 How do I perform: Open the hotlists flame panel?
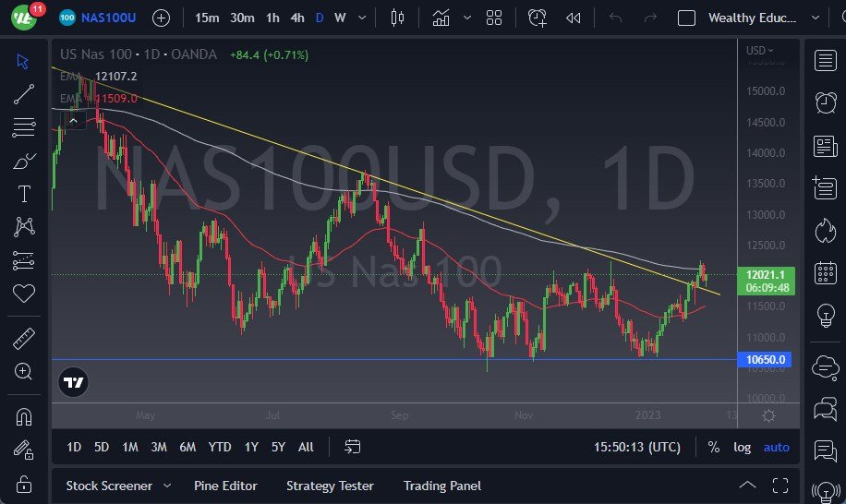(x=826, y=231)
